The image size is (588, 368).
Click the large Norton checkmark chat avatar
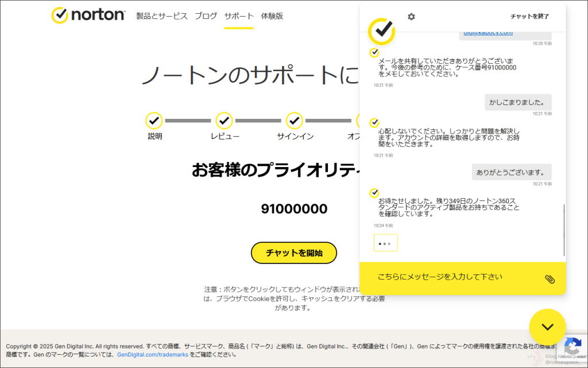coord(382,30)
